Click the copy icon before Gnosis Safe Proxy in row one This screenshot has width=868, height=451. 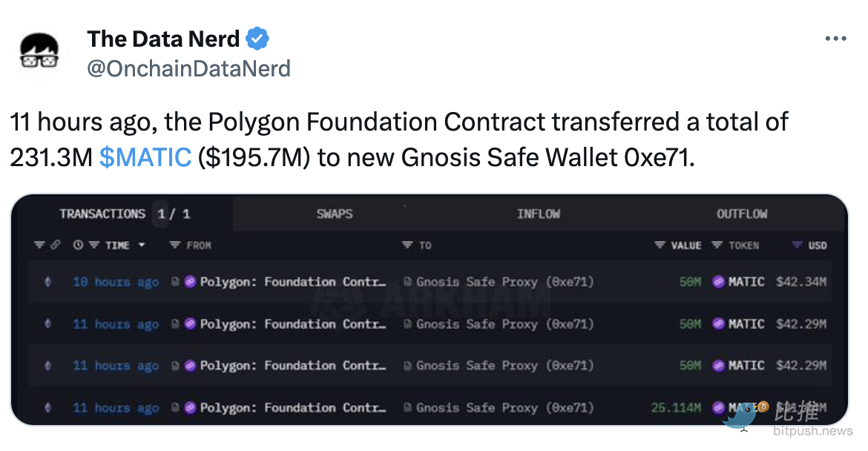point(408,282)
